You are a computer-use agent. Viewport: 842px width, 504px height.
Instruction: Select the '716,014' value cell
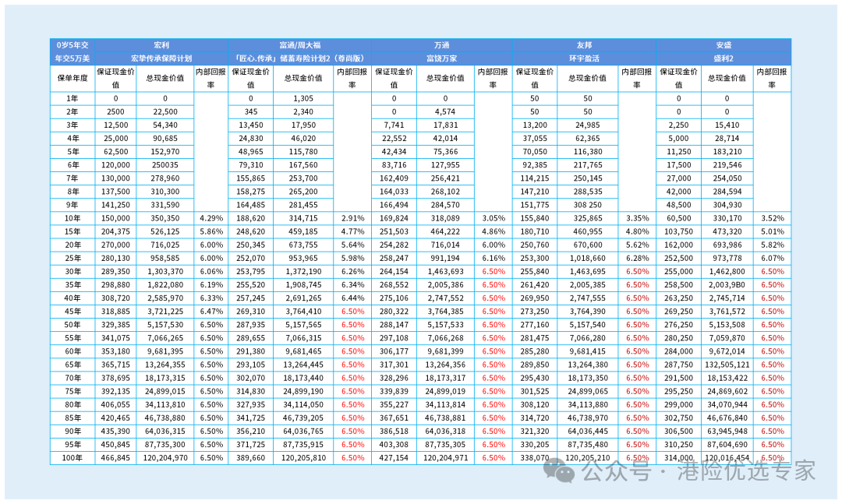(x=445, y=245)
